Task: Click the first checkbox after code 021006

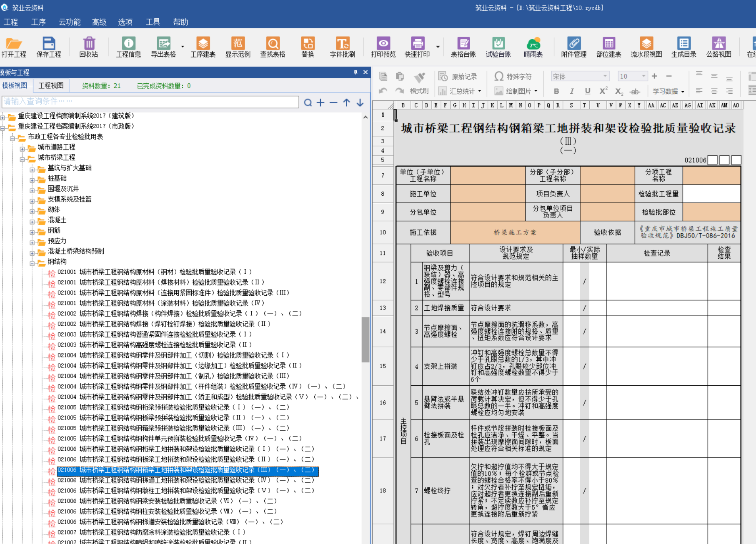Action: pos(713,160)
